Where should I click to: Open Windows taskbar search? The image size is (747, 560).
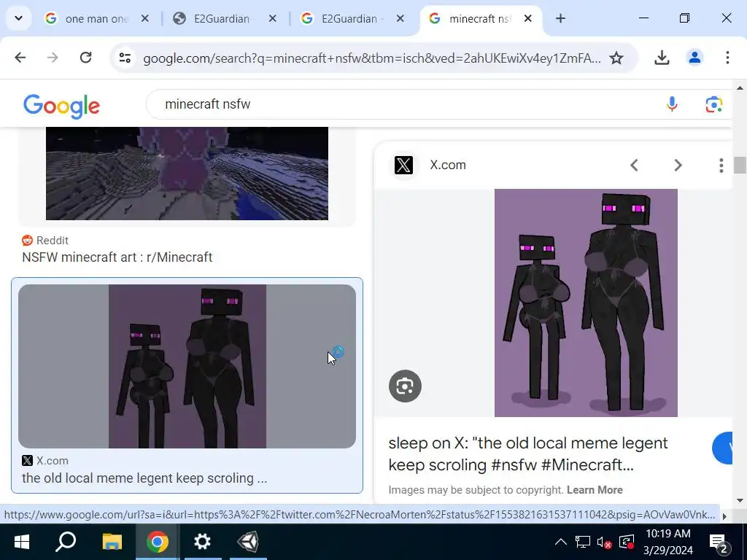click(66, 542)
